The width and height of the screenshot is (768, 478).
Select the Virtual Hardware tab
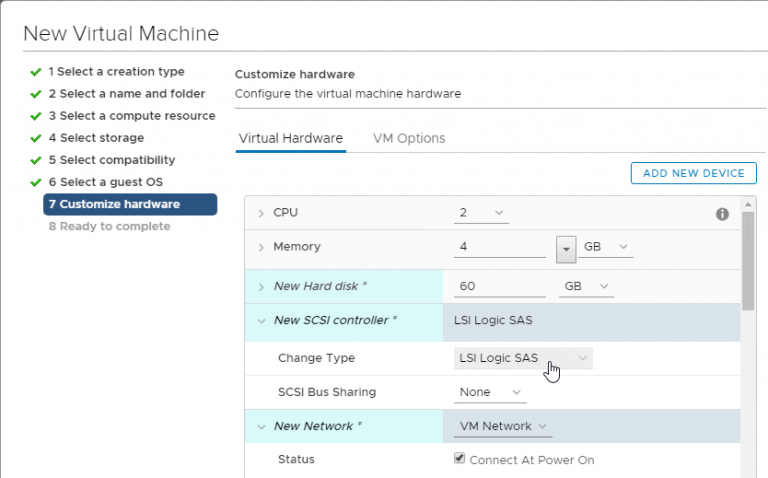(x=291, y=138)
